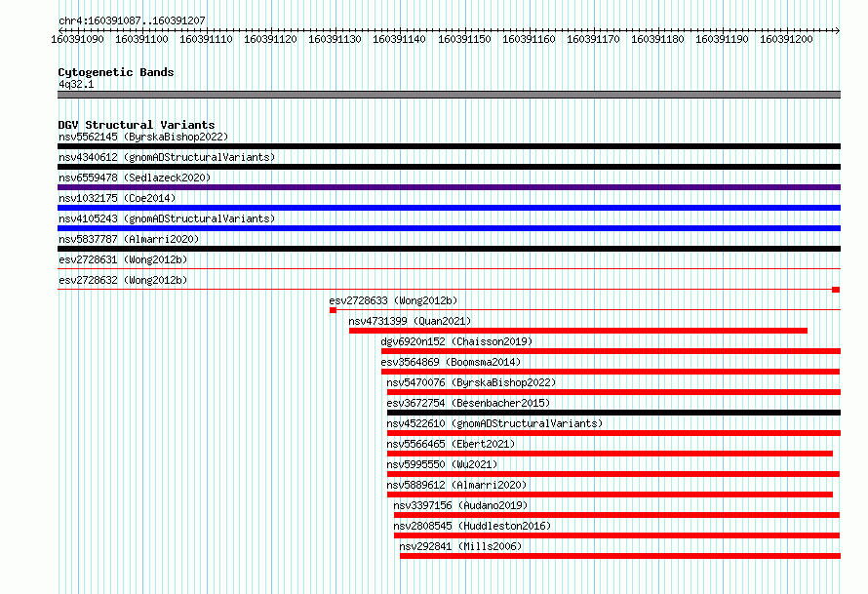Select the red bar of nsv5889612
868x594 pixels.
pos(610,495)
